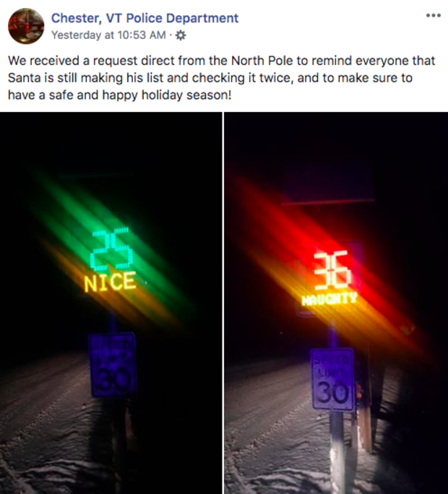
Task: Open the three-dot post options menu
Action: (x=433, y=15)
